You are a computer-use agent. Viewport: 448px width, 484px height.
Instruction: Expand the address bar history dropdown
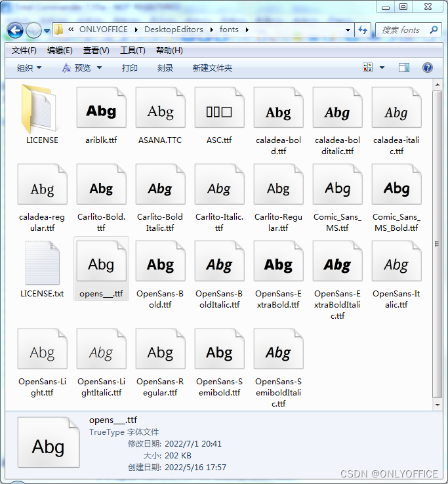coord(348,30)
